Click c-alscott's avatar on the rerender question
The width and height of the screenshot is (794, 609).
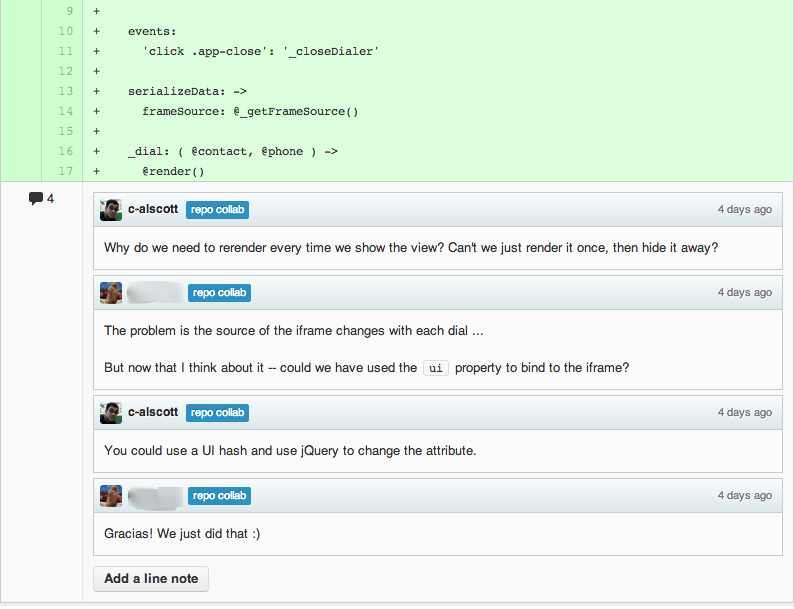tap(111, 210)
